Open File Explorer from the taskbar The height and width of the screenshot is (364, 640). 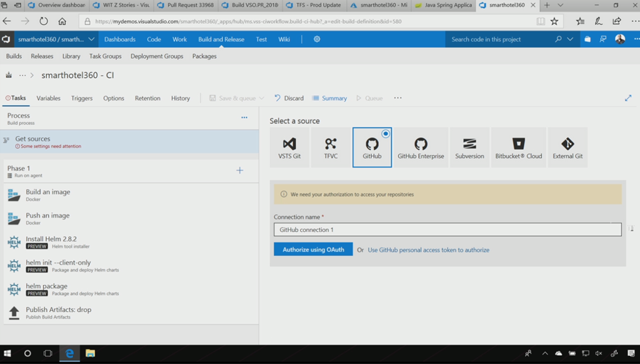click(x=90, y=353)
